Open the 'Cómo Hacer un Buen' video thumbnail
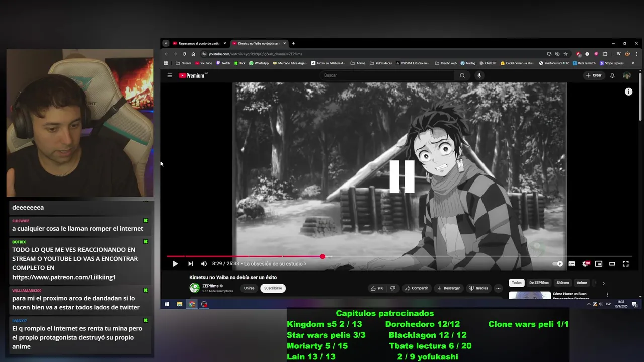Image resolution: width=644 pixels, height=362 pixels. (530, 295)
